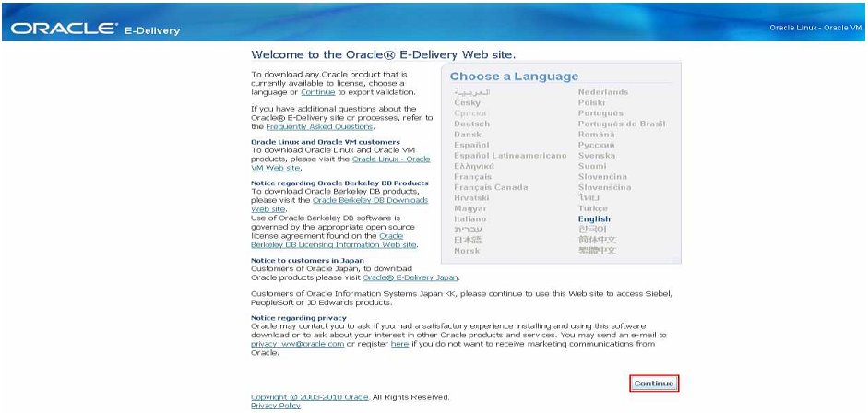Viewport: 868px width, 413px height.
Task: Select Traditional Chinese 繁體中文 language
Action: [x=597, y=251]
